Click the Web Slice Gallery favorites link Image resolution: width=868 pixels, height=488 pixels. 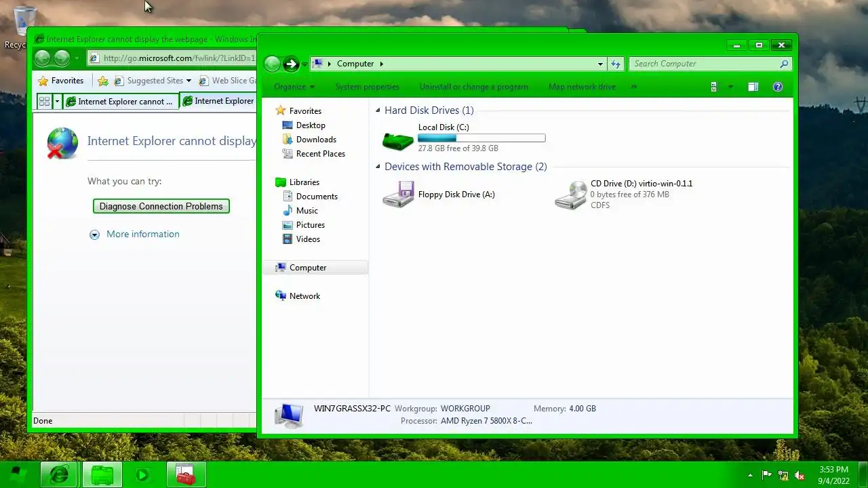tap(227, 81)
